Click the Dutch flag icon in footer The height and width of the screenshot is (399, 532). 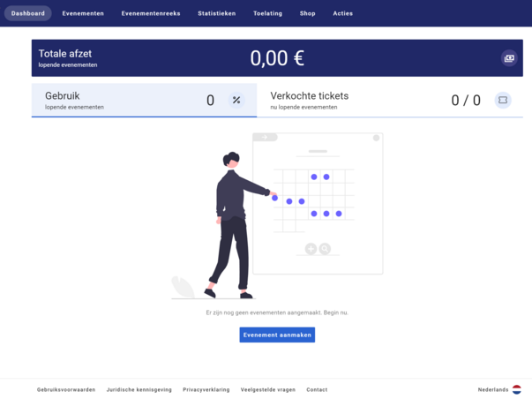517,389
